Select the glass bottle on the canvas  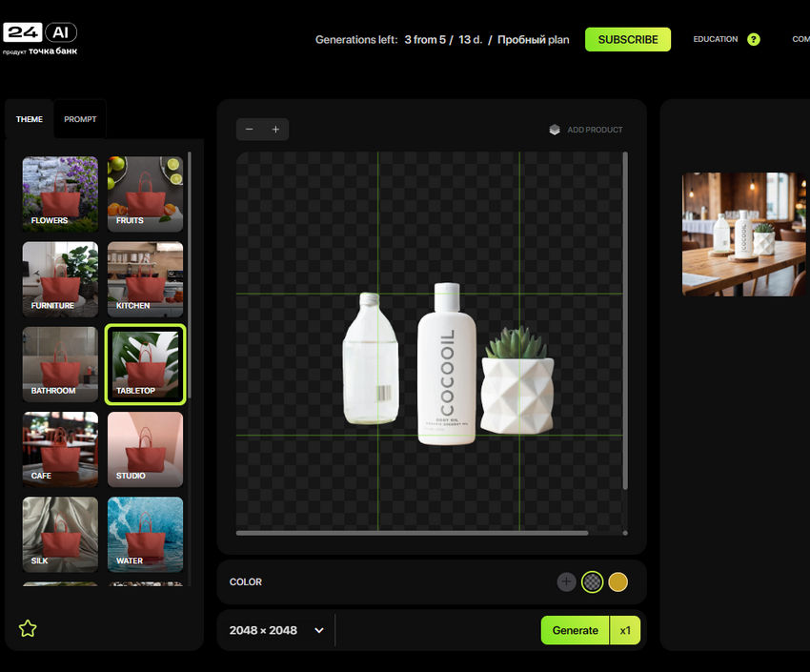point(371,358)
